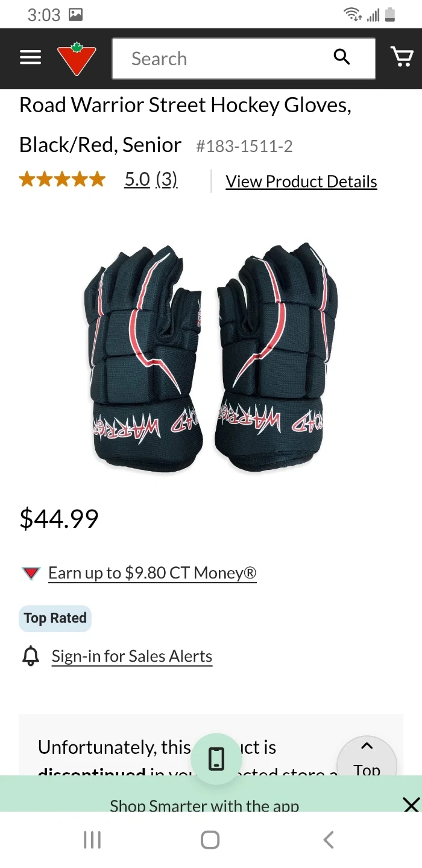Open View Product Details link

[x=301, y=182]
